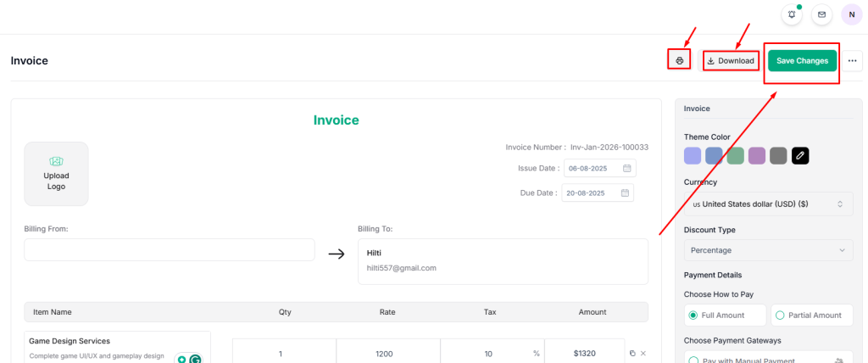Choose the lavender theme color swatch
Image resolution: width=868 pixels, height=363 pixels.
[693, 156]
